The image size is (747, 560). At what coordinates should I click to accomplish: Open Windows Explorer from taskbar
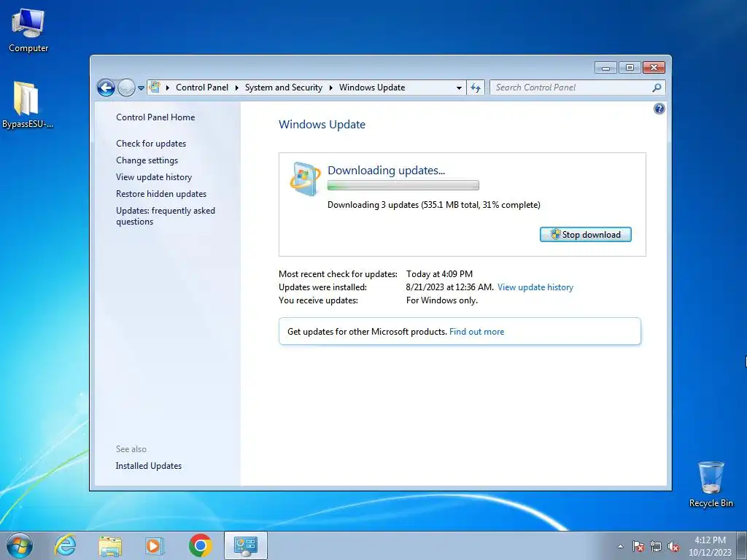coord(110,545)
